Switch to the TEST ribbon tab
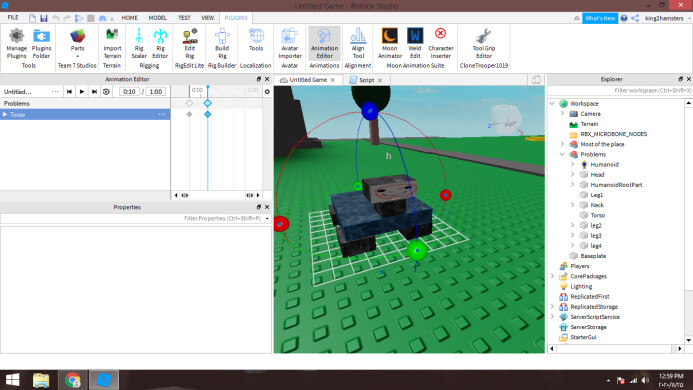The height and width of the screenshot is (390, 693). click(x=184, y=18)
